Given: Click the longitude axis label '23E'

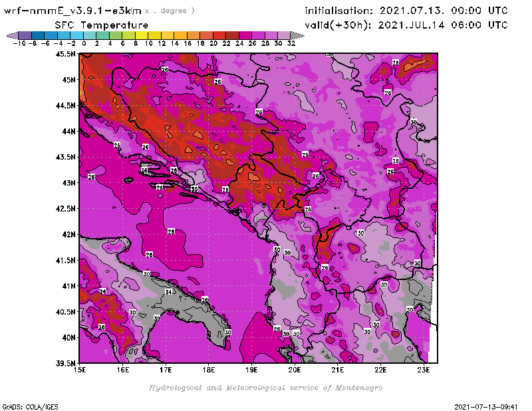Looking at the screenshot, I should tap(424, 370).
